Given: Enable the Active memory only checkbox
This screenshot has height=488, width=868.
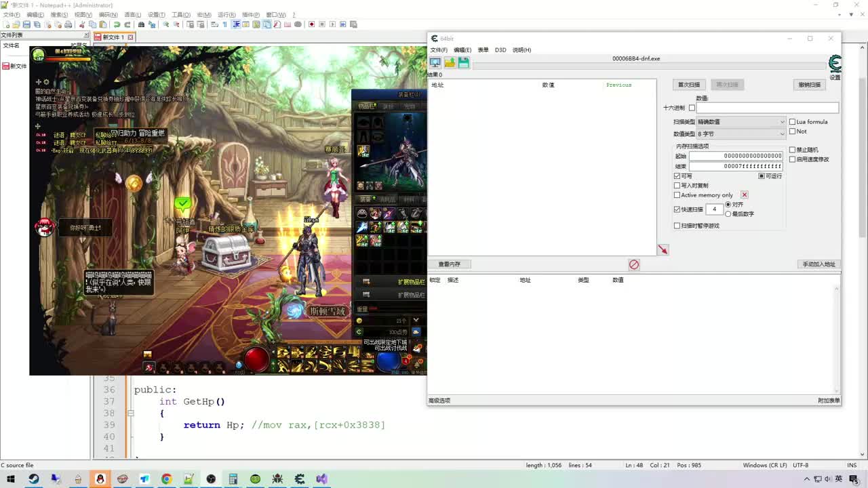Looking at the screenshot, I should point(677,195).
